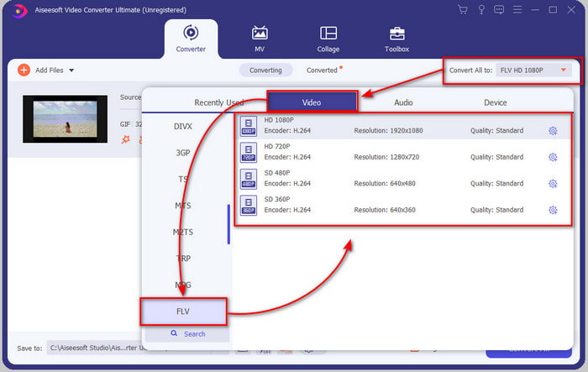The width and height of the screenshot is (588, 372).
Task: Open settings gear for HD 1080P
Action: click(x=553, y=131)
